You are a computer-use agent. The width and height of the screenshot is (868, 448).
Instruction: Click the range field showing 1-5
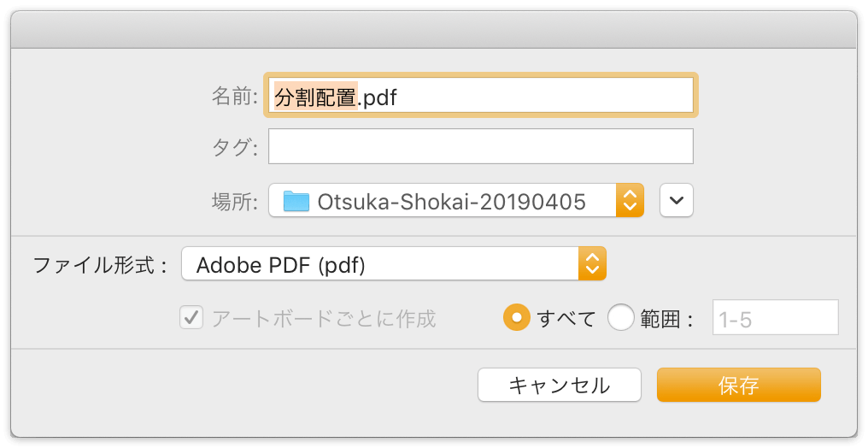(775, 317)
